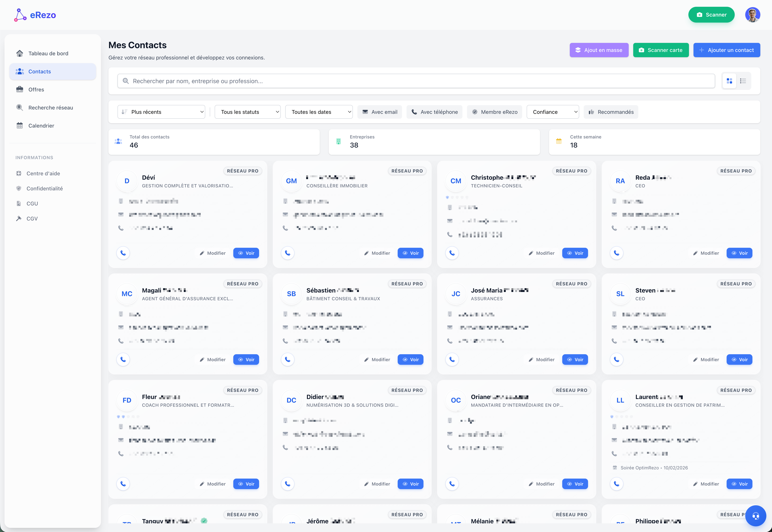Viewport: 772px width, 532px height.
Task: Call Dévi using the phone icon
Action: (123, 253)
